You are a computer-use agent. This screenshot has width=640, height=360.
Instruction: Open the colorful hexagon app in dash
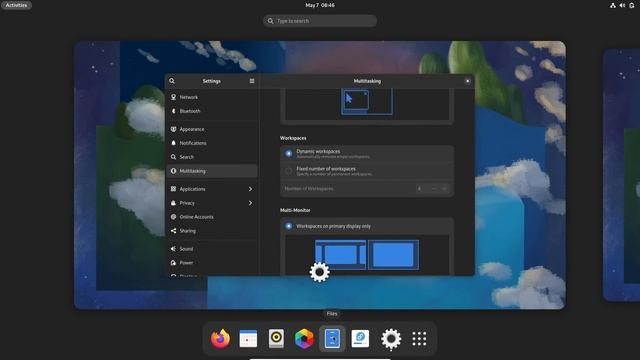304,338
